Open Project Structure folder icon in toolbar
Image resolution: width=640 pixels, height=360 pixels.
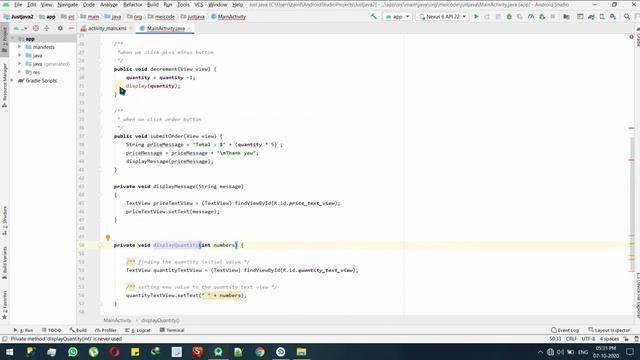click(567, 17)
